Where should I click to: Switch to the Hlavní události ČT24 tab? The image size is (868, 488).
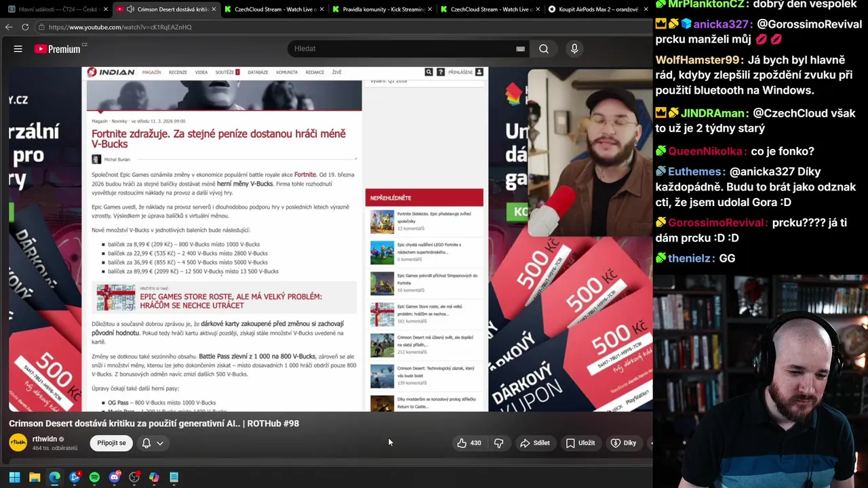tap(56, 9)
